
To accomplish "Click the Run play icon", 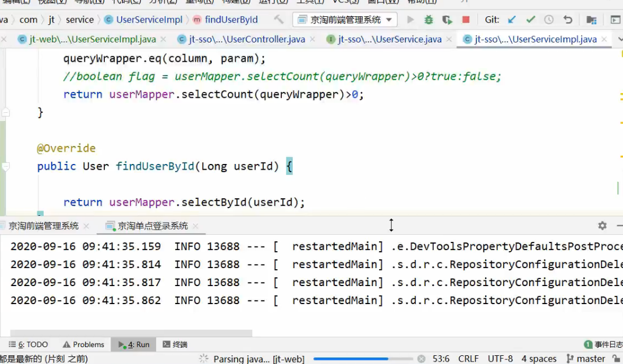I will pyautogui.click(x=410, y=19).
